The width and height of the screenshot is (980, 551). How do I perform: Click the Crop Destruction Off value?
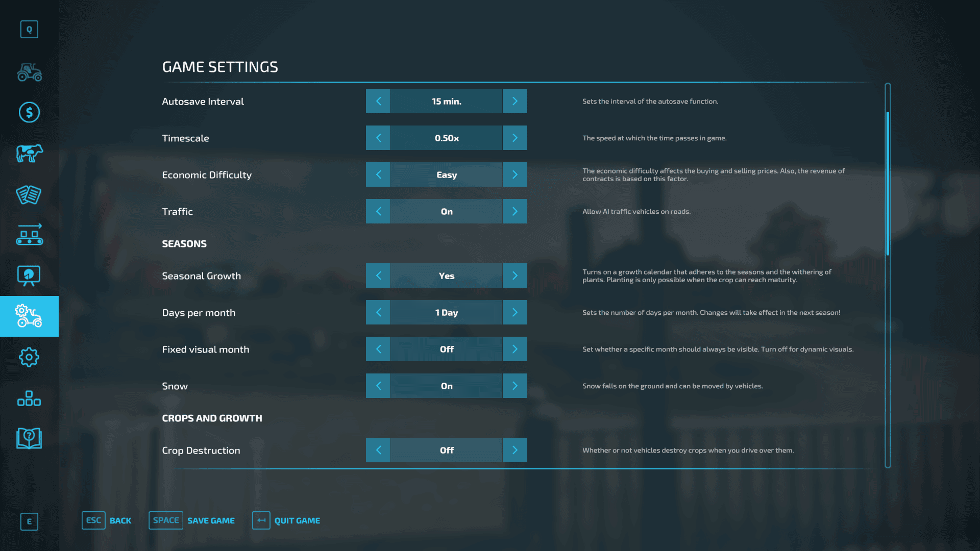(447, 450)
